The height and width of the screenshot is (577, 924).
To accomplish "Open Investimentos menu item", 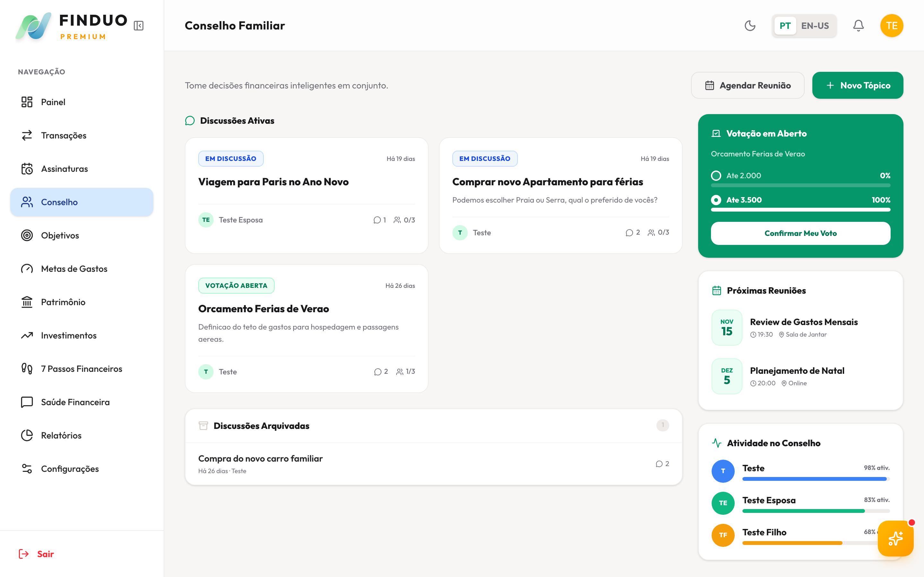I will pos(69,335).
